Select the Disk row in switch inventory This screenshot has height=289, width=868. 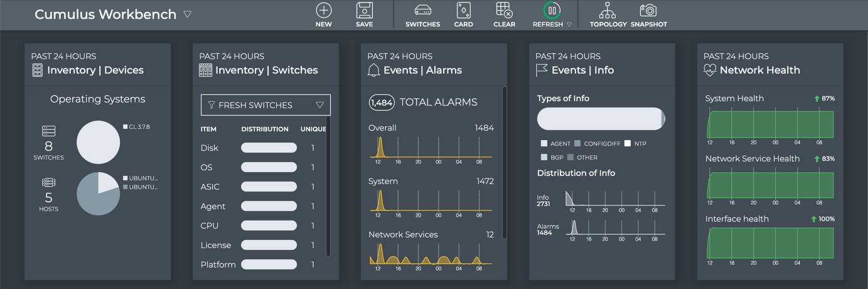point(210,148)
